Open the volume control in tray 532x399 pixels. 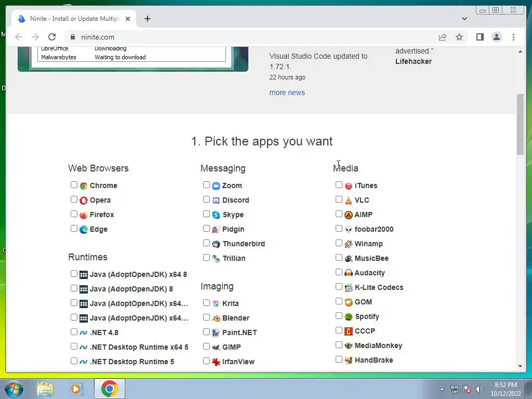click(479, 390)
